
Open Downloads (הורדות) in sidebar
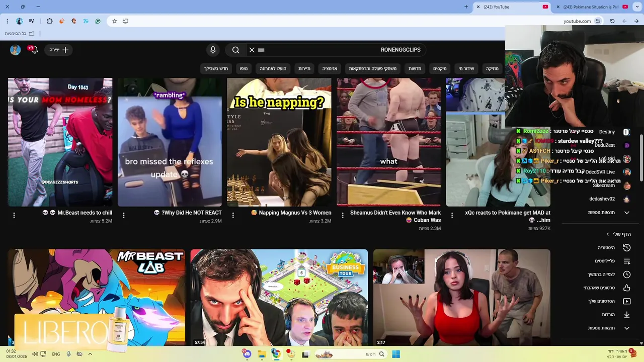(x=615, y=315)
